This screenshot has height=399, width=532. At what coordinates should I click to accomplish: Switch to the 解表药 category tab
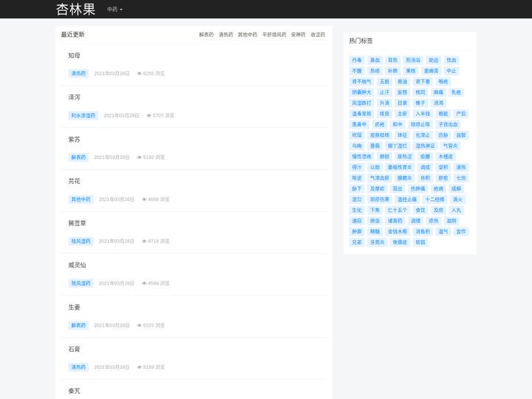coord(206,35)
